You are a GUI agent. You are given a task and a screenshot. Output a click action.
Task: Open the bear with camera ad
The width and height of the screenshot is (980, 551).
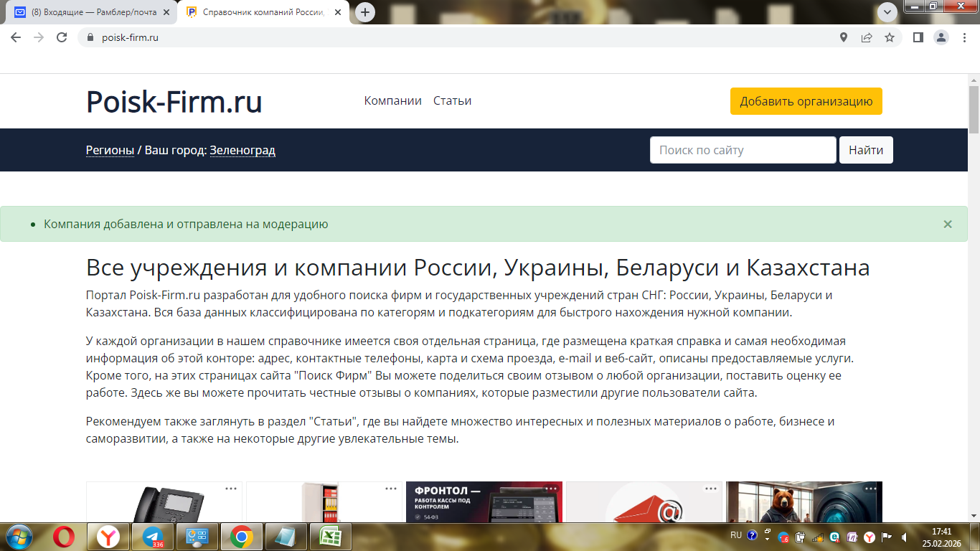pos(804,502)
